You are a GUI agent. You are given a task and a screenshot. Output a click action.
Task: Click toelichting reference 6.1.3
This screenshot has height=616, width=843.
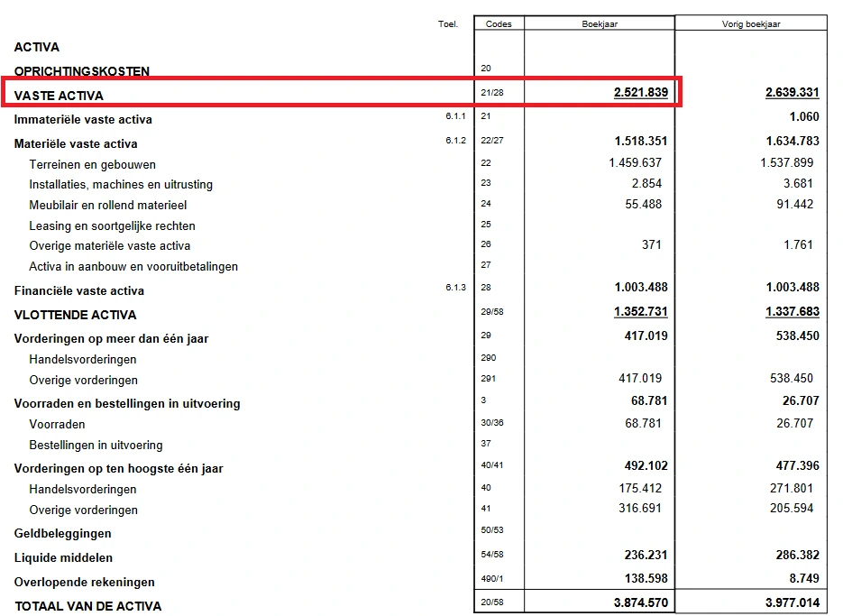tap(456, 287)
